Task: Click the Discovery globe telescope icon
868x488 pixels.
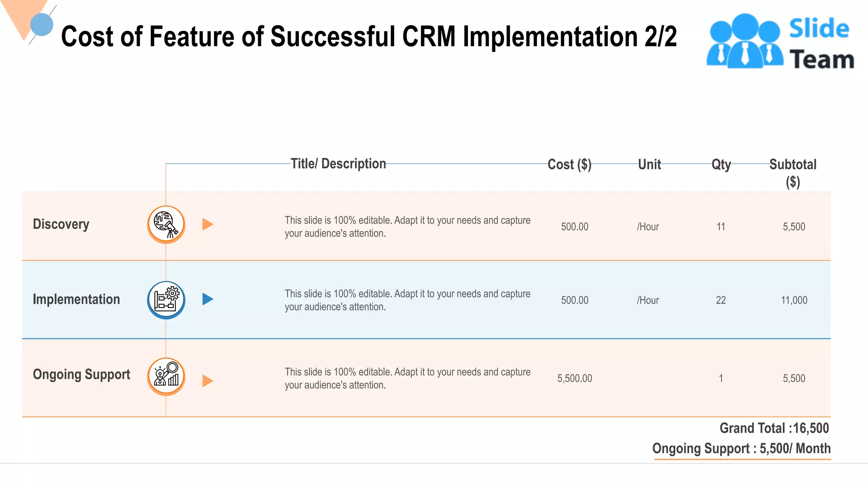Action: pos(166,224)
